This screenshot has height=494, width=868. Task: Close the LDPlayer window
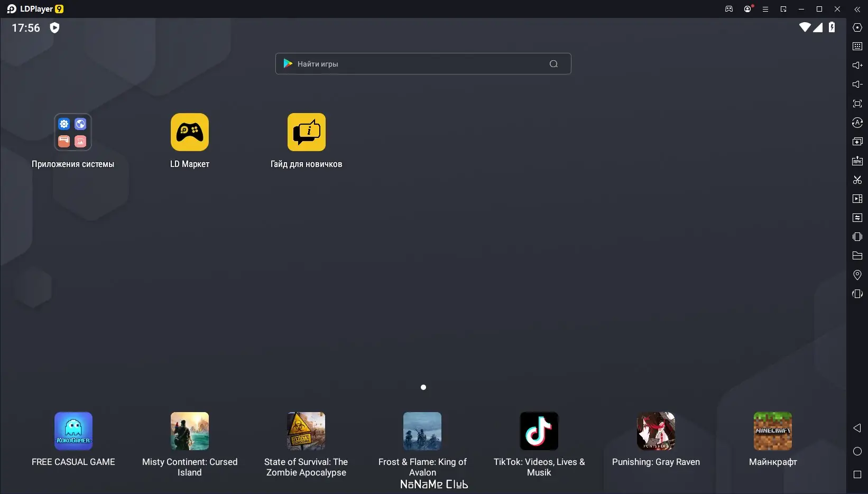pyautogui.click(x=837, y=9)
